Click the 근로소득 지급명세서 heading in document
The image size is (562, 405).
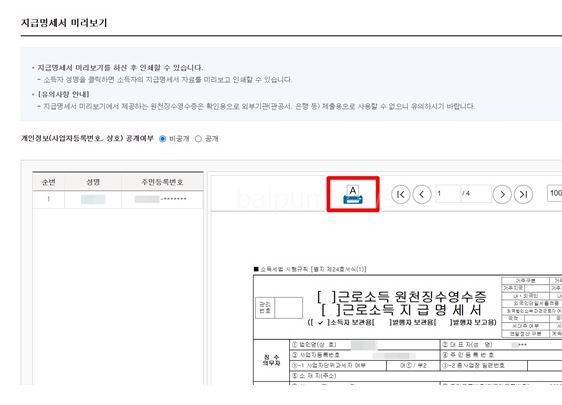click(402, 310)
